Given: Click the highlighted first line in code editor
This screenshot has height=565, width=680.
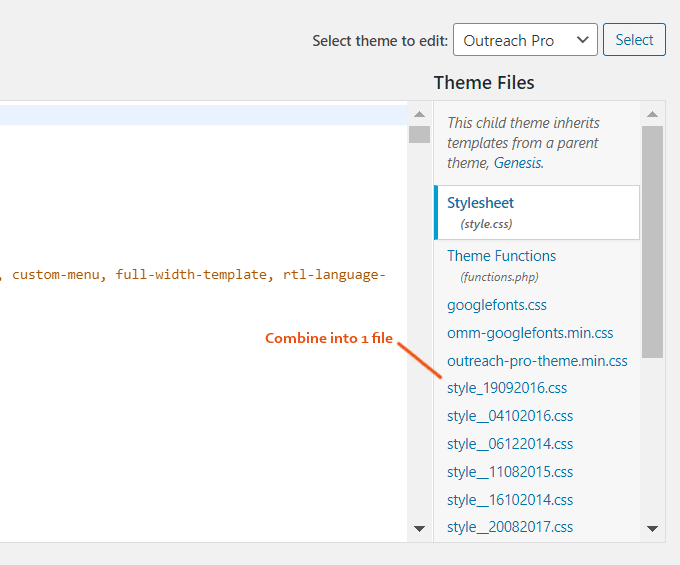Looking at the screenshot, I should (203, 115).
